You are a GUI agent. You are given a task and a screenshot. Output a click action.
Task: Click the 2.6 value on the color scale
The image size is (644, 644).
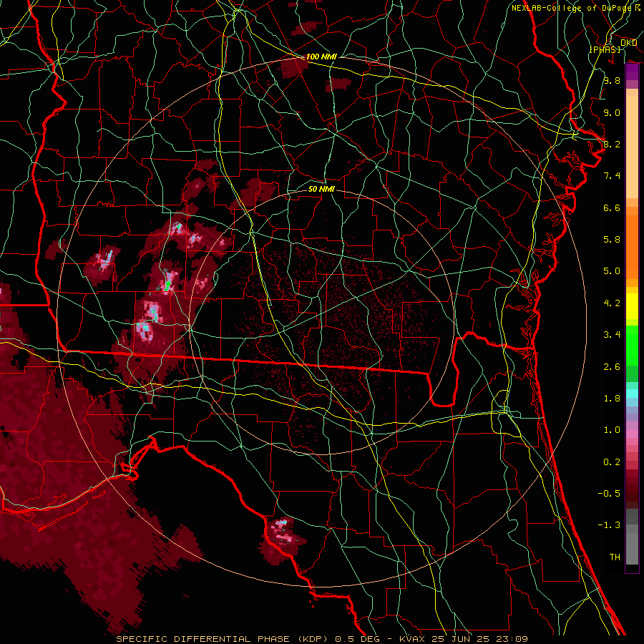point(612,367)
